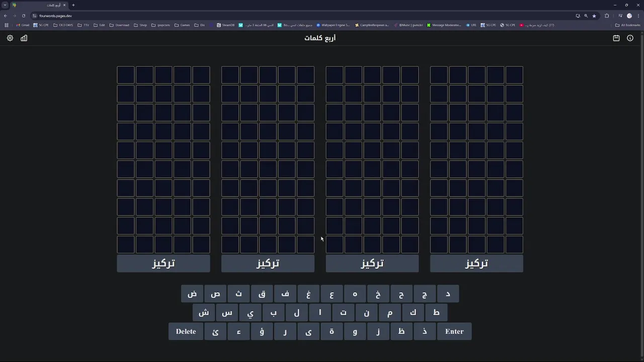Screen dimensions: 644x362
Task: Open the Chrome profile avatar
Action: point(629,16)
